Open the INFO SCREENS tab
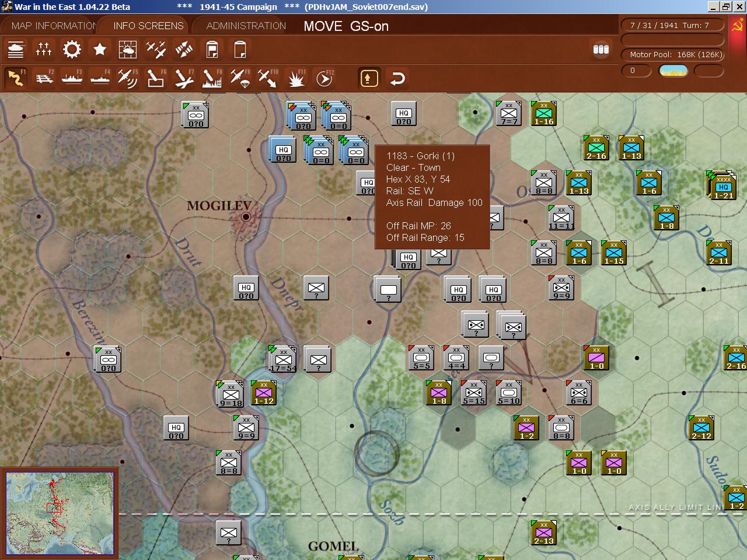 pos(148,26)
